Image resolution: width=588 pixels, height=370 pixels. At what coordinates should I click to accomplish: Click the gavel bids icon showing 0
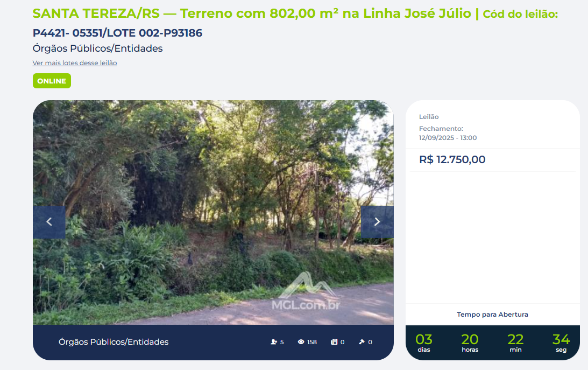coord(362,342)
